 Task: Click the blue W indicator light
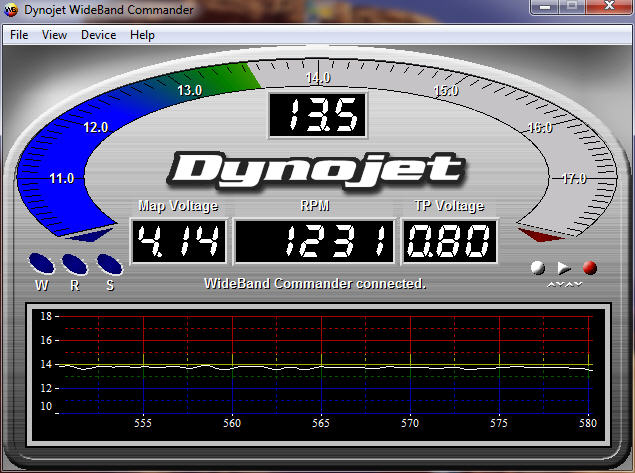pos(42,264)
